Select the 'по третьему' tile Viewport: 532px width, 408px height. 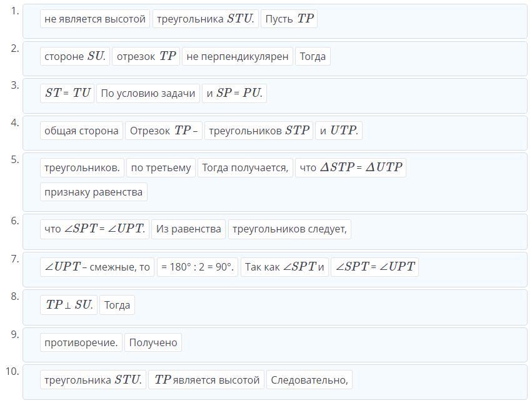pos(161,167)
